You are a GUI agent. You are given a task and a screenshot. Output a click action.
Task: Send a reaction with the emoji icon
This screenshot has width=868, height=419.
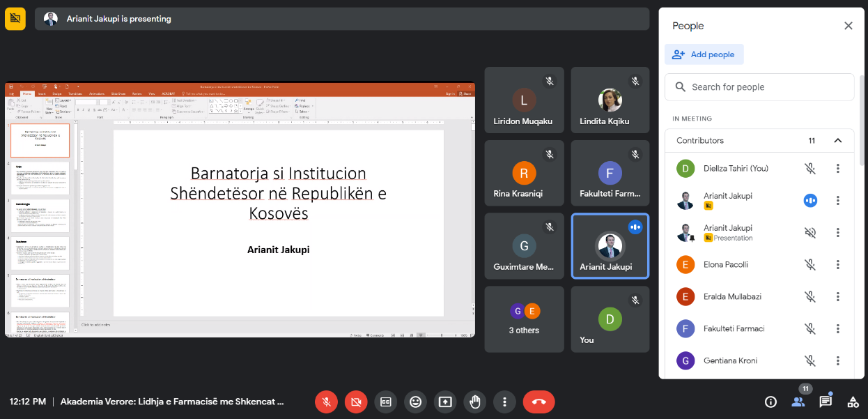coord(416,402)
